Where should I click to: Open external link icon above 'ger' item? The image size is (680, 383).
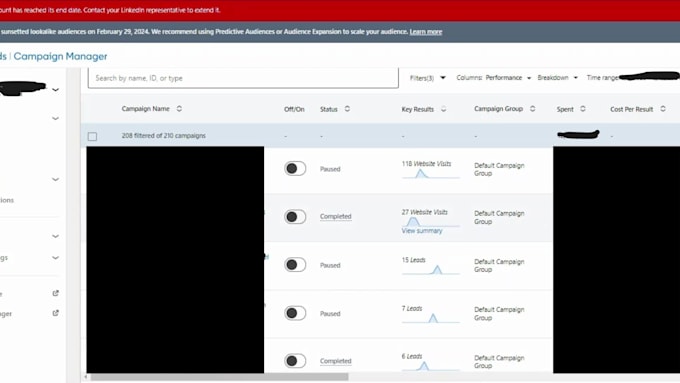56,293
